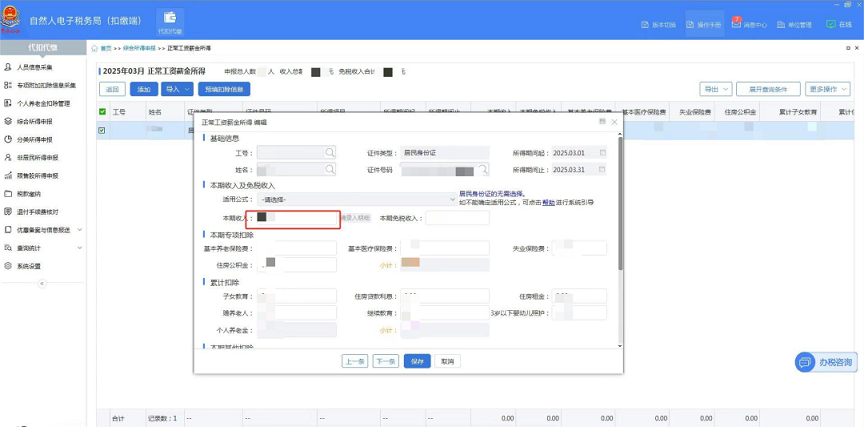
Task: Click 保存 button in edit dialog
Action: (x=417, y=361)
